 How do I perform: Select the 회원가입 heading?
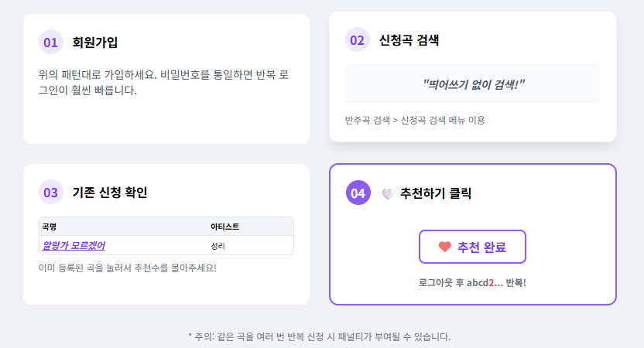(x=95, y=43)
